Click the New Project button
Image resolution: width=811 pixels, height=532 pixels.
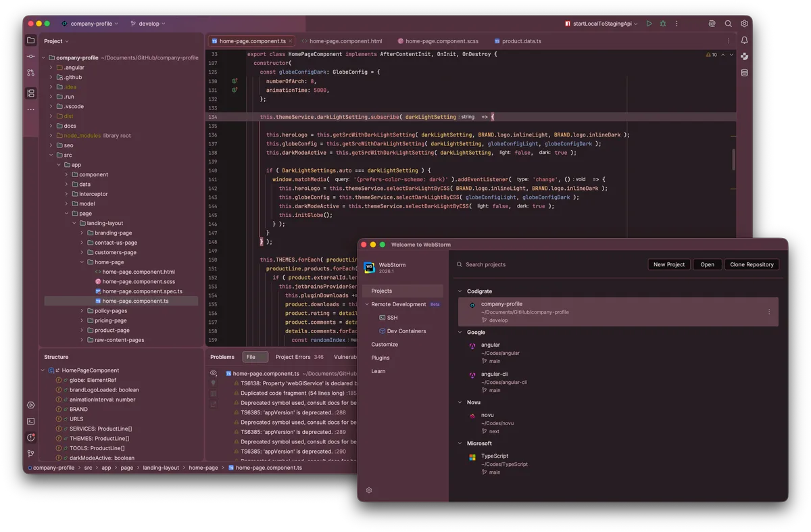tap(669, 264)
